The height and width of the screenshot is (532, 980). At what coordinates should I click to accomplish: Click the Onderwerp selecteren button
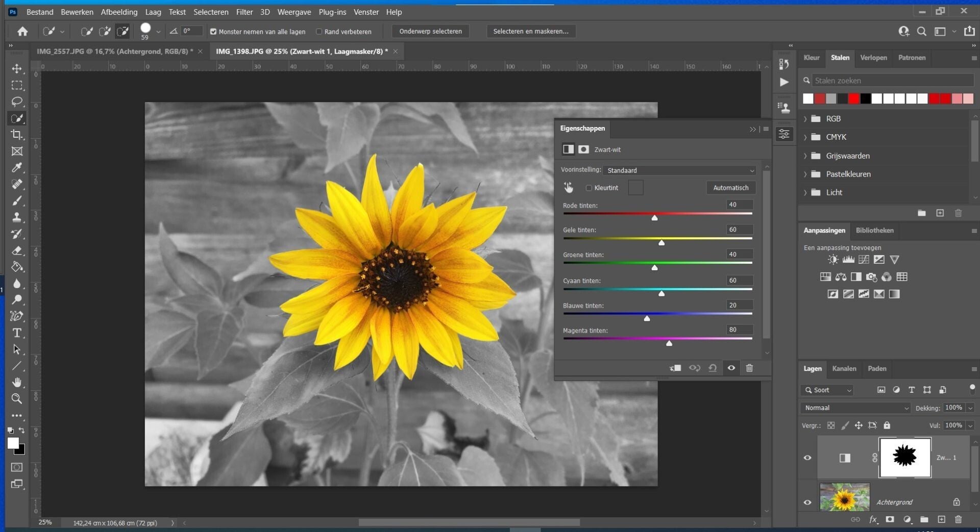pyautogui.click(x=430, y=31)
